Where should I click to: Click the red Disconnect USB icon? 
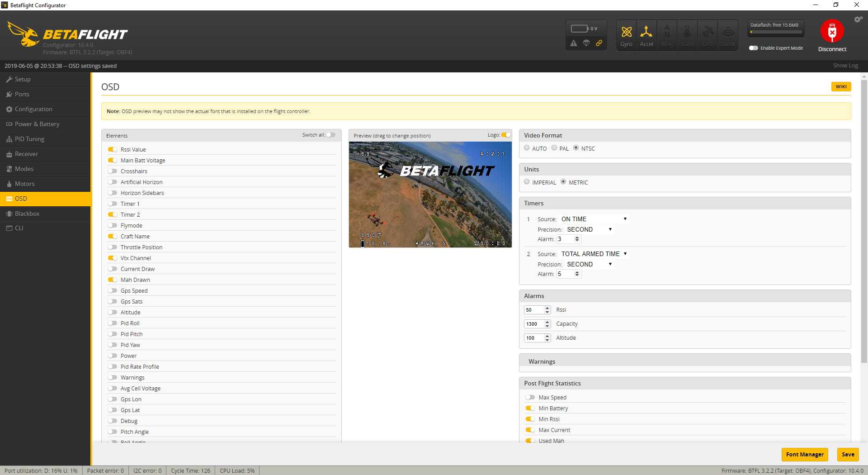pyautogui.click(x=832, y=31)
